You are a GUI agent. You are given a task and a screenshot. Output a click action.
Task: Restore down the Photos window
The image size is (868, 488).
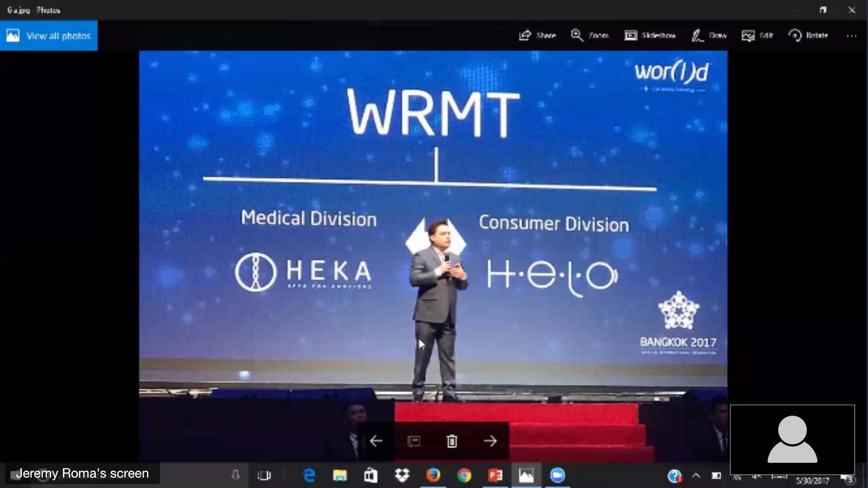tap(823, 10)
